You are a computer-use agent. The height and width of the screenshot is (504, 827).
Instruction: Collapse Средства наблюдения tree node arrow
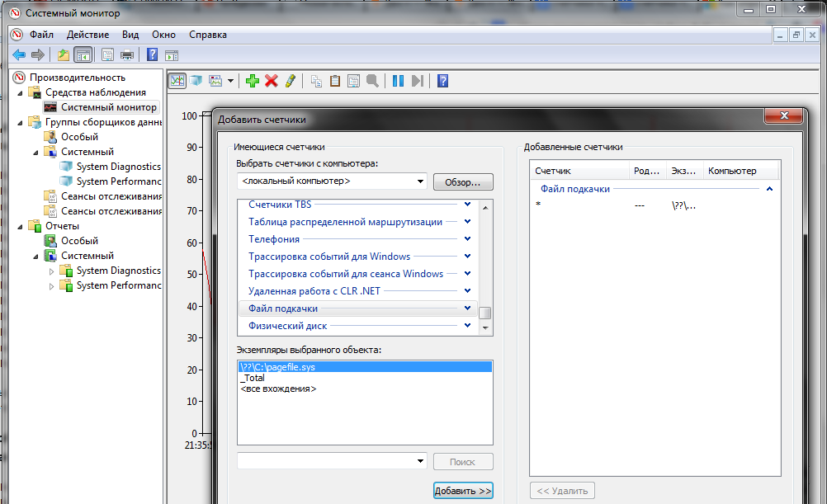[x=21, y=92]
